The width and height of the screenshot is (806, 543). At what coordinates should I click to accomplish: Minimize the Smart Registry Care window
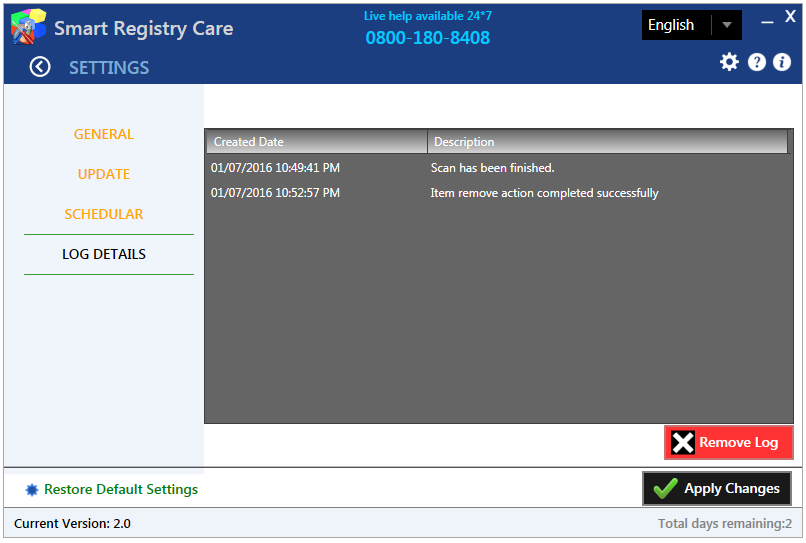tap(767, 22)
